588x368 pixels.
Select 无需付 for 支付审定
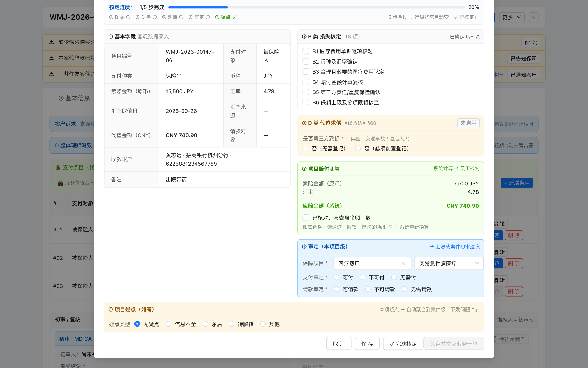(394, 277)
